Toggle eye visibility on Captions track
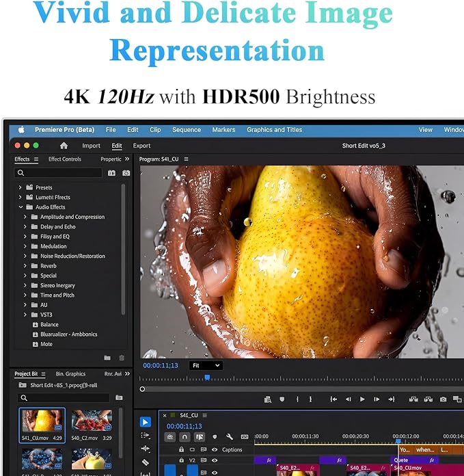Screen dimensions: 464x476 coord(215,449)
